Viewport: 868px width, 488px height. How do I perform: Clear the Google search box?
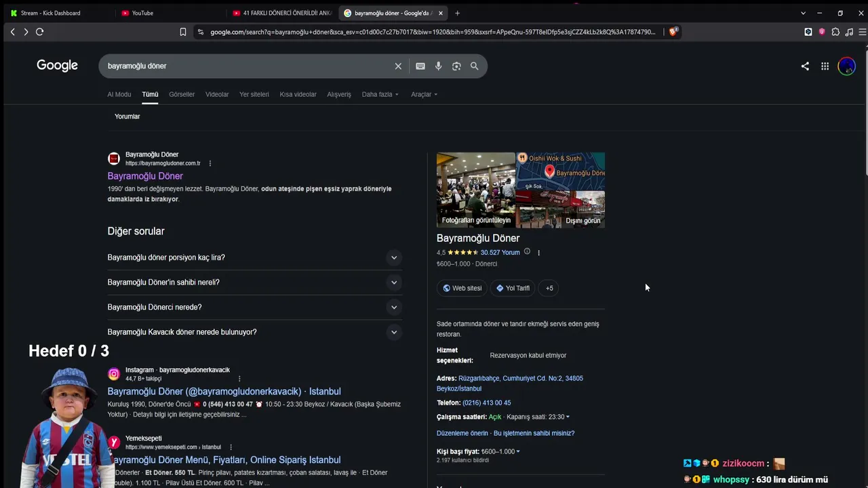398,66
